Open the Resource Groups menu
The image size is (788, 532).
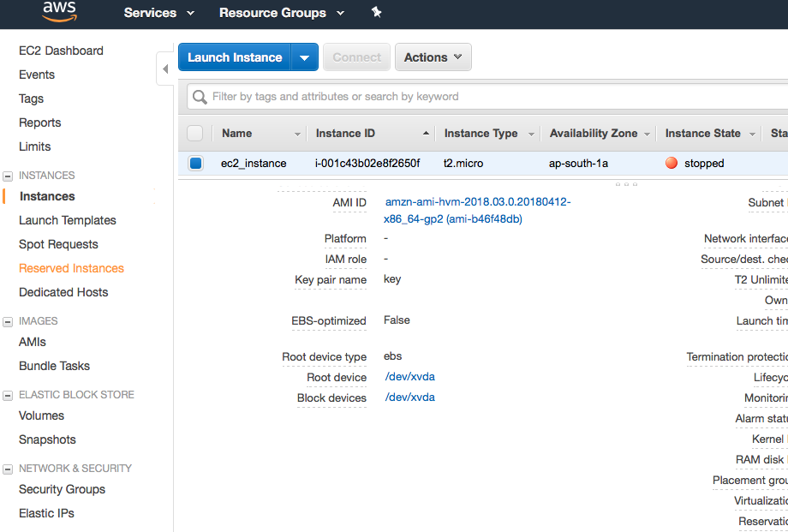[x=282, y=13]
